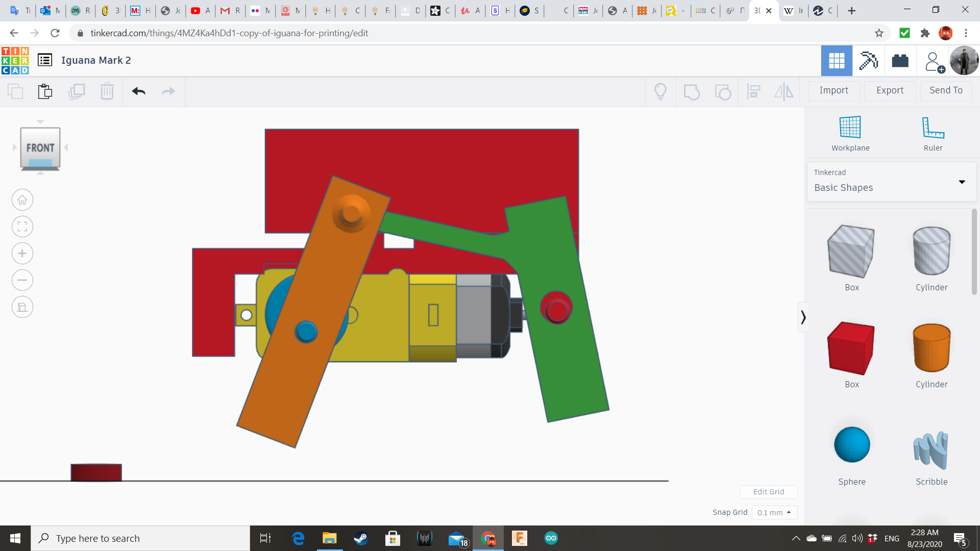Open the Blocks mode pickaxe icon
Viewport: 980px width, 551px height.
(x=868, y=61)
